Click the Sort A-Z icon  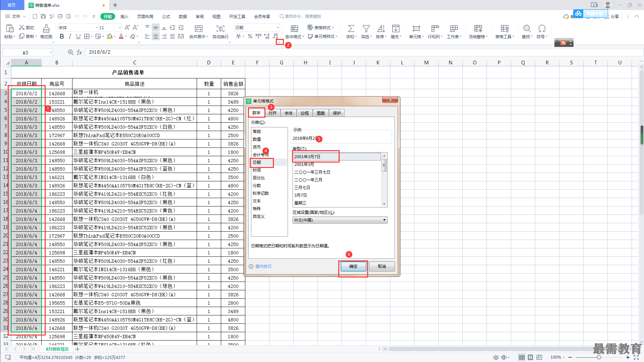[381, 28]
